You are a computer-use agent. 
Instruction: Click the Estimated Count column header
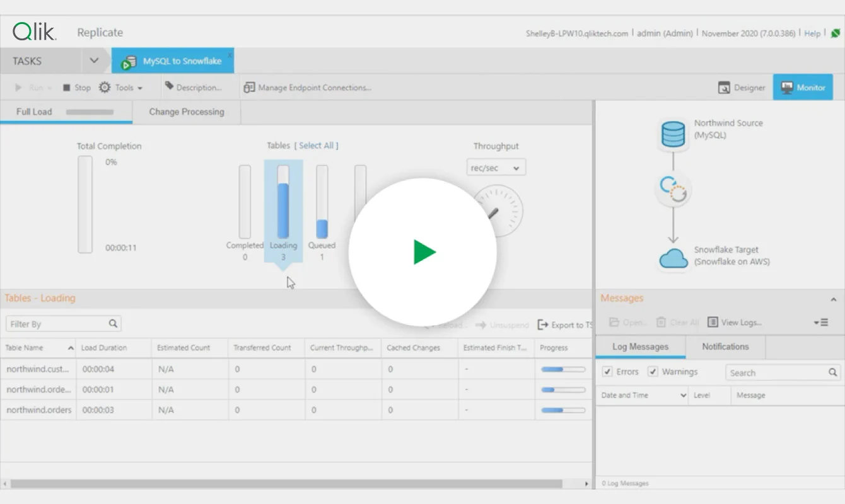(x=190, y=348)
